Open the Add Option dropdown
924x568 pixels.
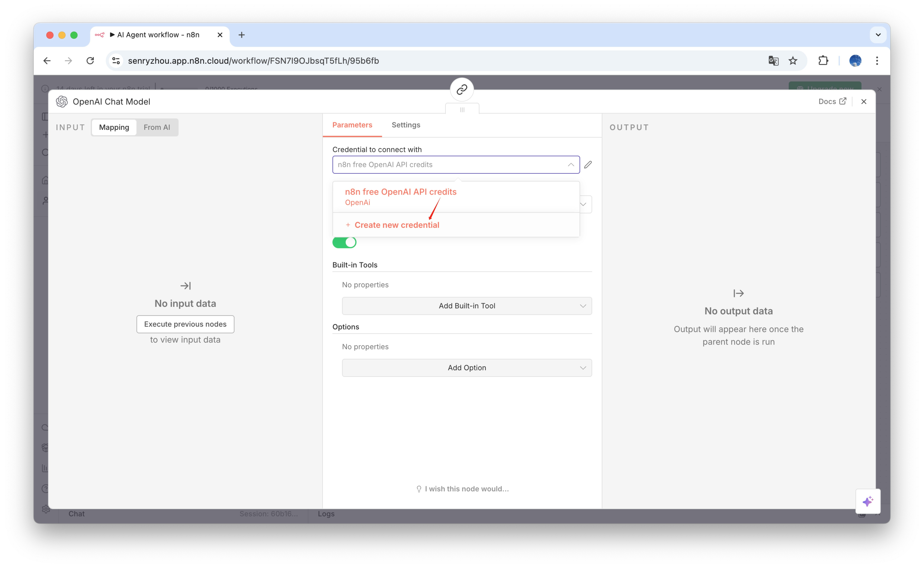[x=467, y=368]
